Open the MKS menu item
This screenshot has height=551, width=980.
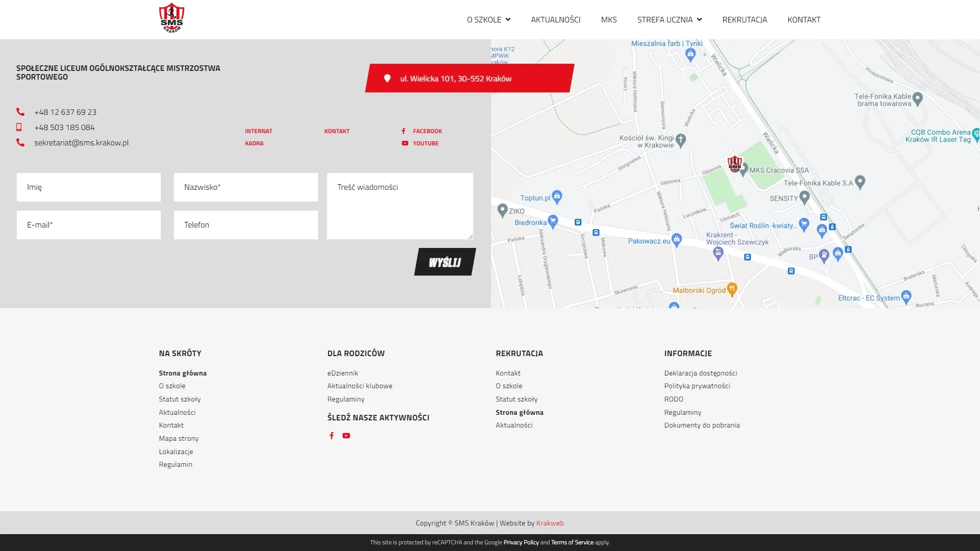point(609,19)
